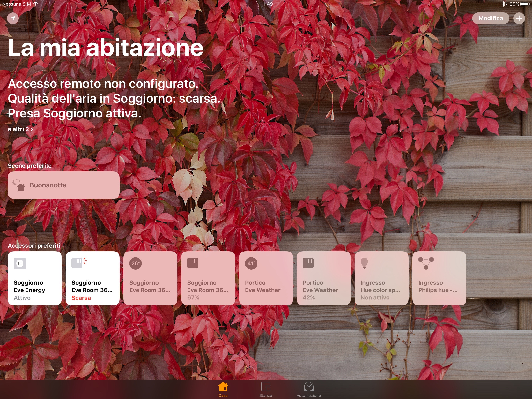Click the Eve Energy outlet icon
The image size is (532, 399).
(20, 263)
